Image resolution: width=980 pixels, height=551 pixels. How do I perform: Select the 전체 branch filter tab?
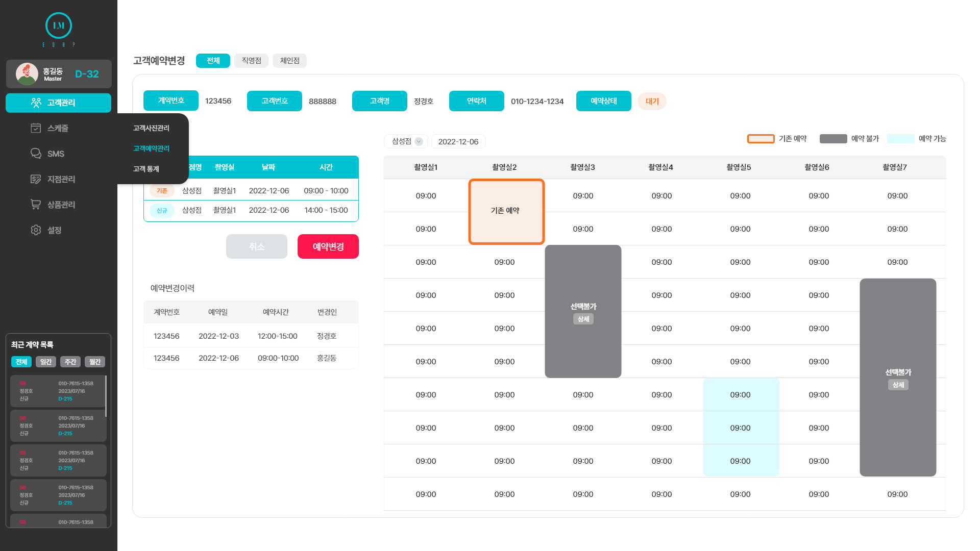(x=213, y=61)
